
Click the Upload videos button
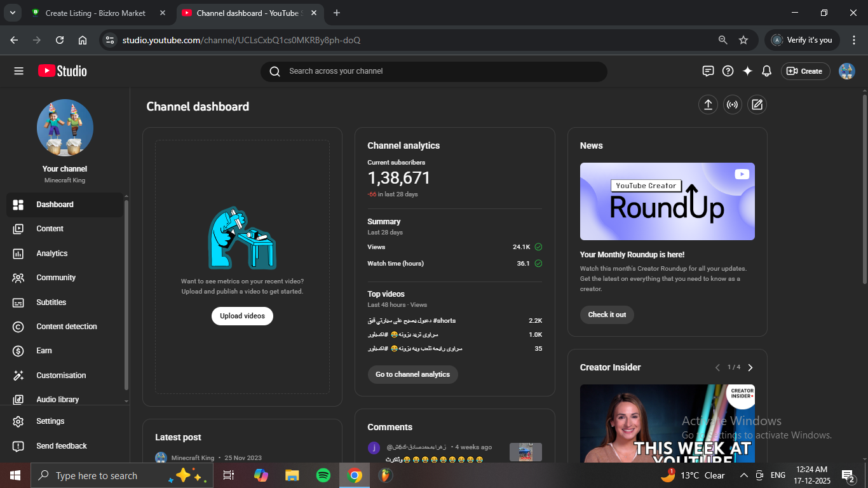point(242,316)
